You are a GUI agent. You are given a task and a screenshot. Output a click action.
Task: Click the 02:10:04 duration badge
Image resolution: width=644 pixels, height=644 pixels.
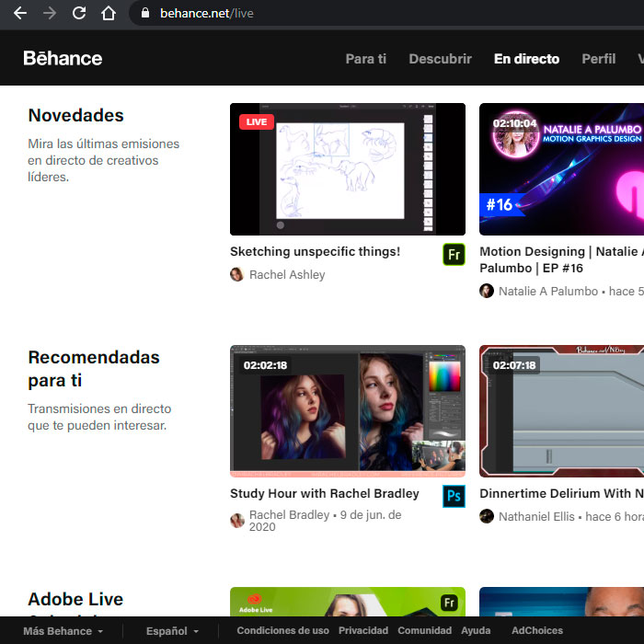pyautogui.click(x=514, y=123)
